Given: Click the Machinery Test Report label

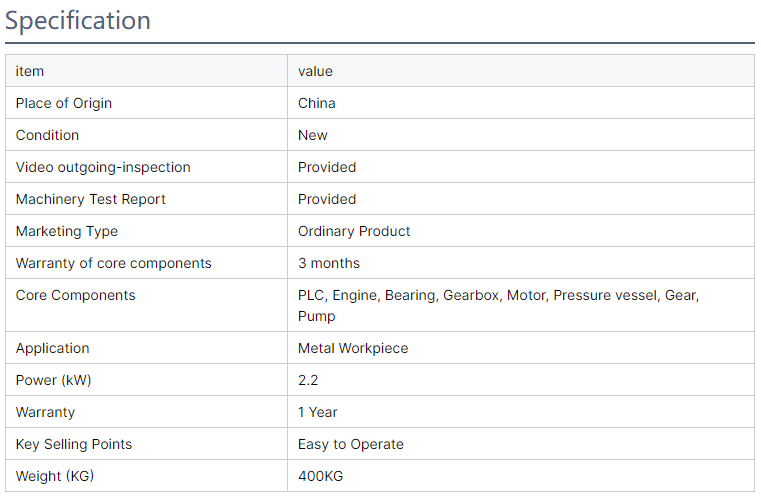Looking at the screenshot, I should [x=91, y=199].
